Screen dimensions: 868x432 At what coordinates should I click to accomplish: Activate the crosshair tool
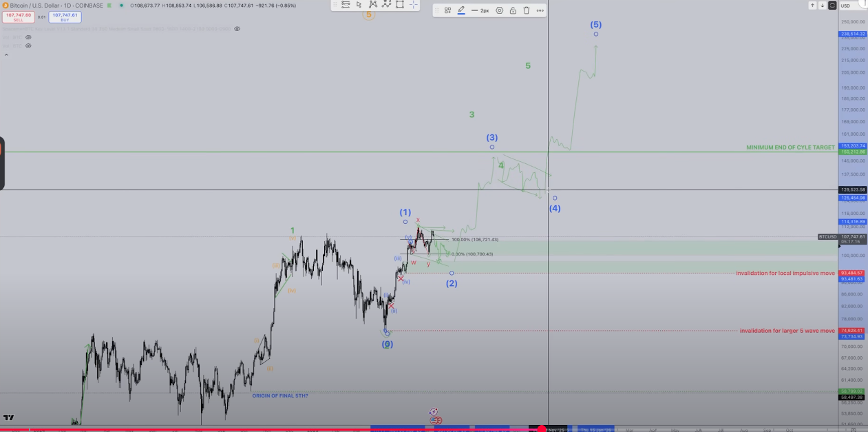tap(413, 4)
